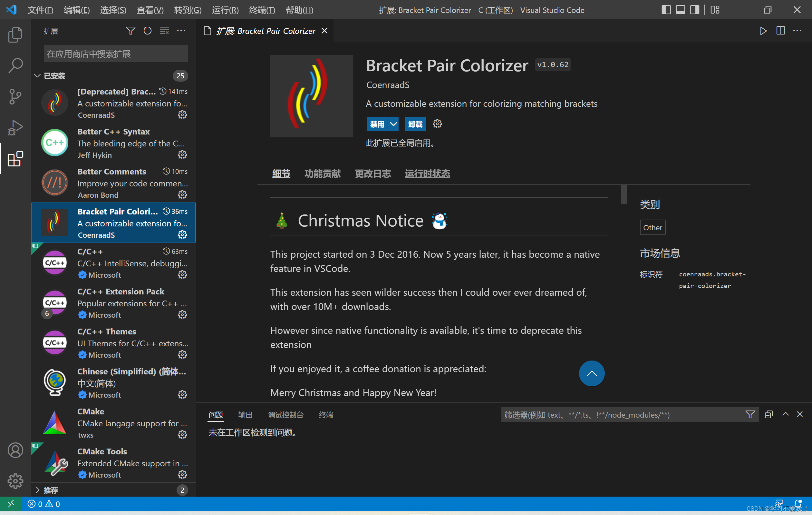Focus the extension marketplace search box
Image resolution: width=812 pixels, height=515 pixels.
click(x=116, y=54)
